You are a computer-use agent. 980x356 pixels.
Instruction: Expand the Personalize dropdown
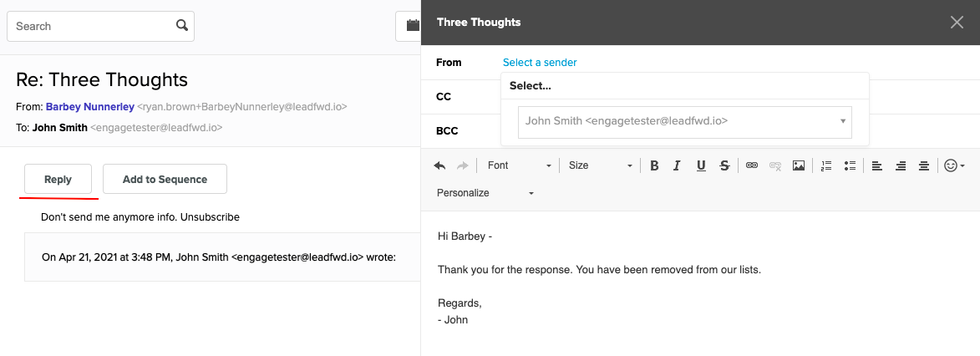pos(485,193)
